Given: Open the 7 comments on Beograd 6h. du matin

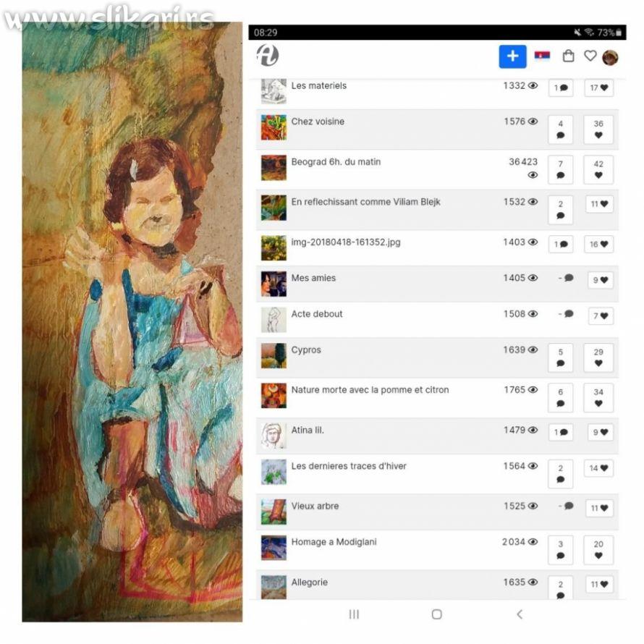Looking at the screenshot, I should click(560, 169).
